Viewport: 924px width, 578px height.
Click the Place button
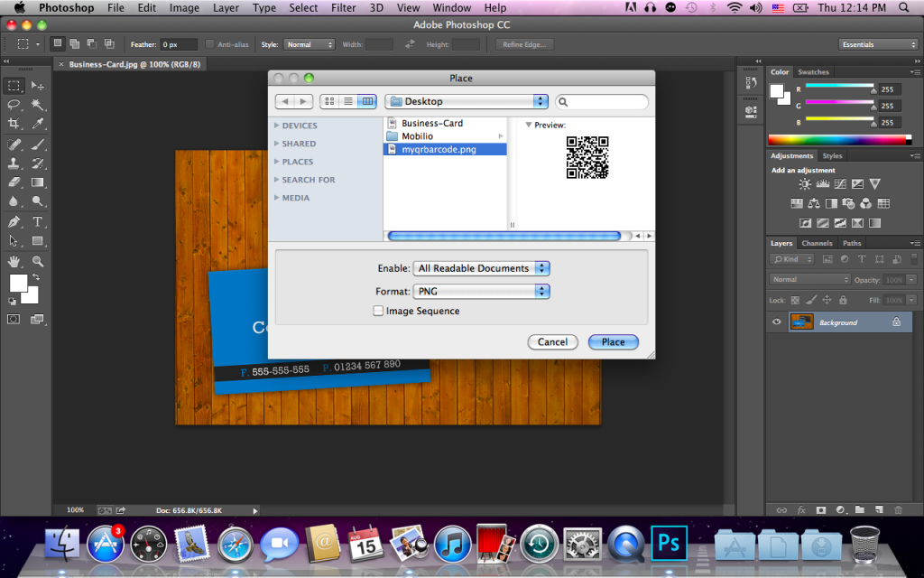(613, 342)
